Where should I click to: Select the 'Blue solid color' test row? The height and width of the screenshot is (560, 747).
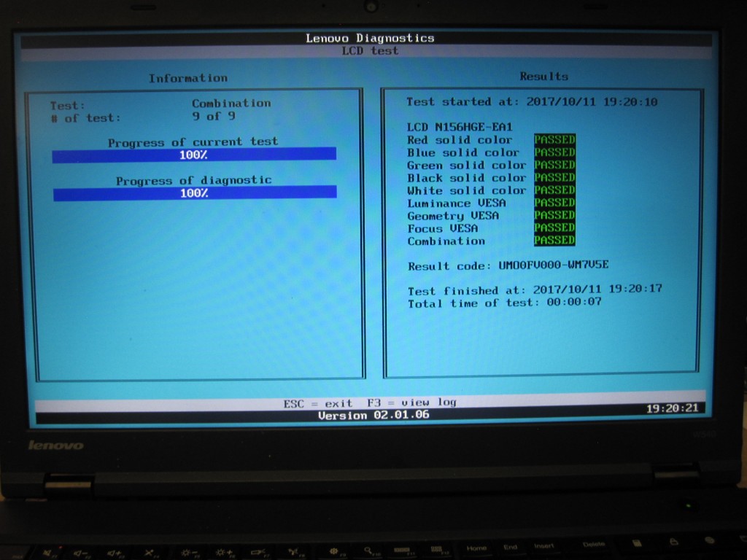point(491,152)
